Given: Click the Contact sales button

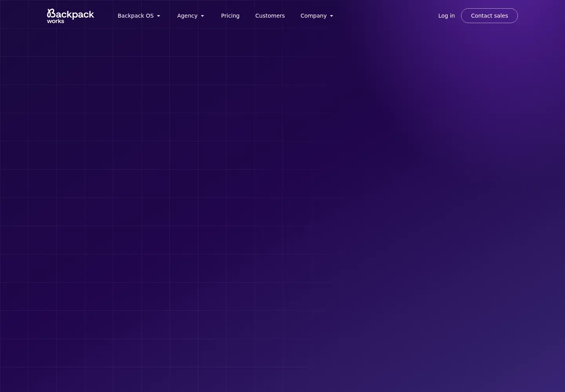Looking at the screenshot, I should [489, 16].
